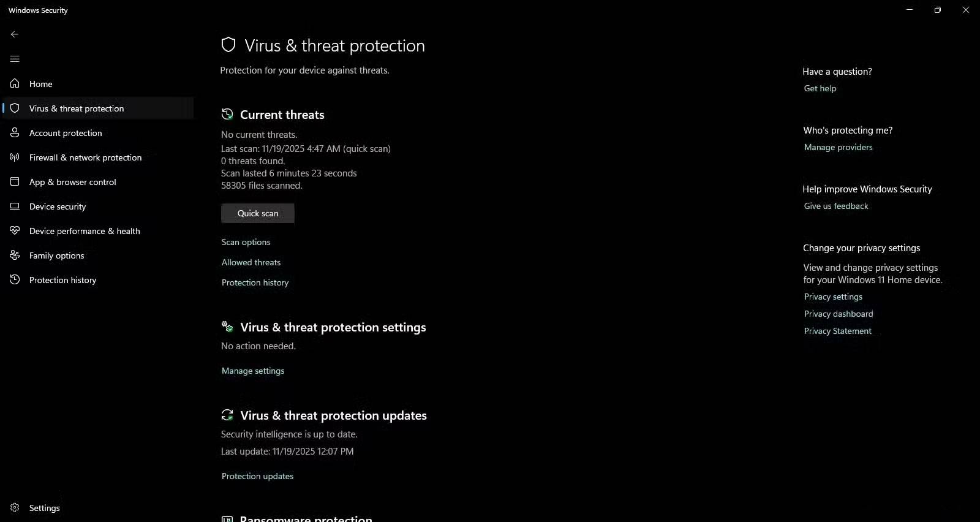This screenshot has width=980, height=522.
Task: Open Protection history via its clock icon
Action: [x=14, y=280]
